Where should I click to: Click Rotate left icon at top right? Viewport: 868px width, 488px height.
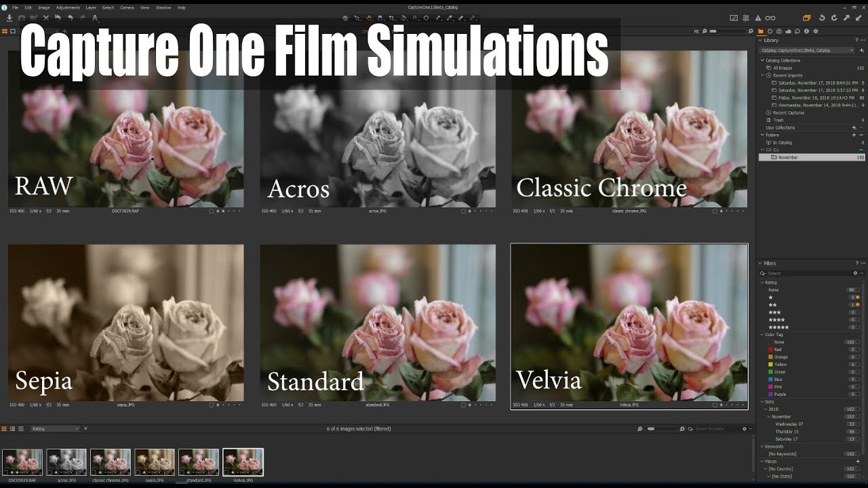coord(822,18)
